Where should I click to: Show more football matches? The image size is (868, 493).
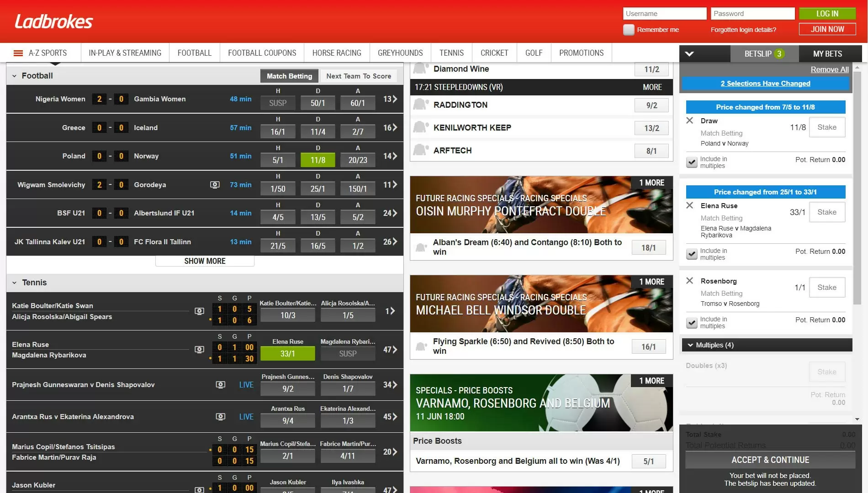205,261
